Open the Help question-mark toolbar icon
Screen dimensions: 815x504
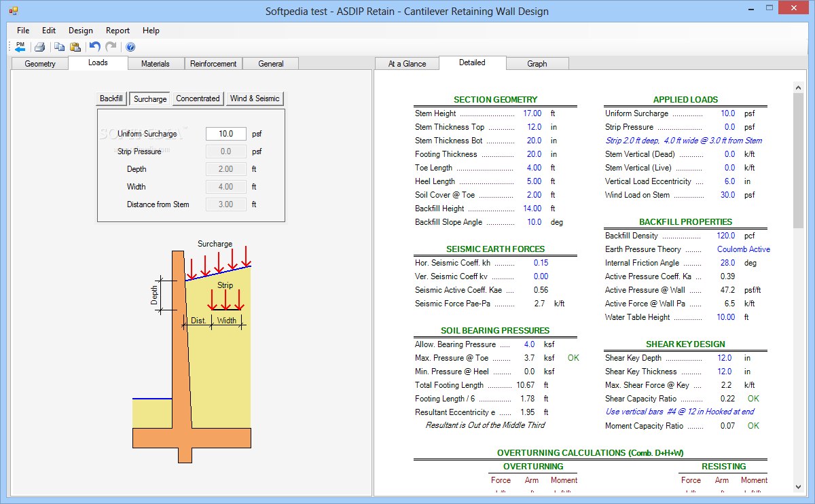tap(130, 47)
